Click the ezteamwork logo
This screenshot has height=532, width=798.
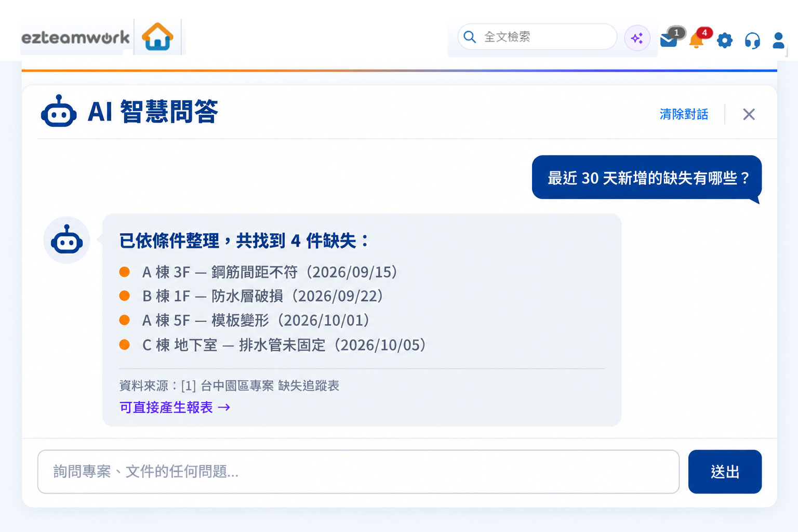tap(75, 37)
